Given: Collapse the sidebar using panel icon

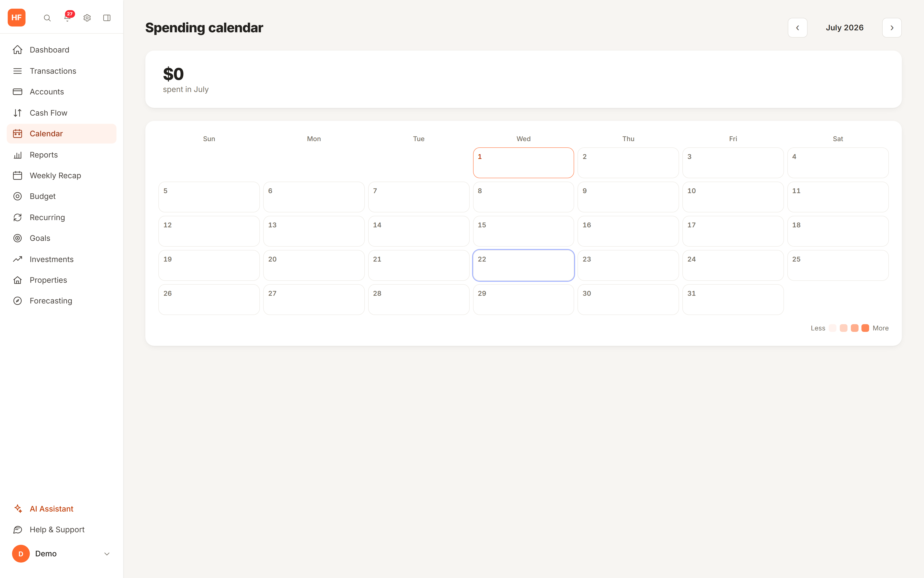Looking at the screenshot, I should click(x=107, y=18).
